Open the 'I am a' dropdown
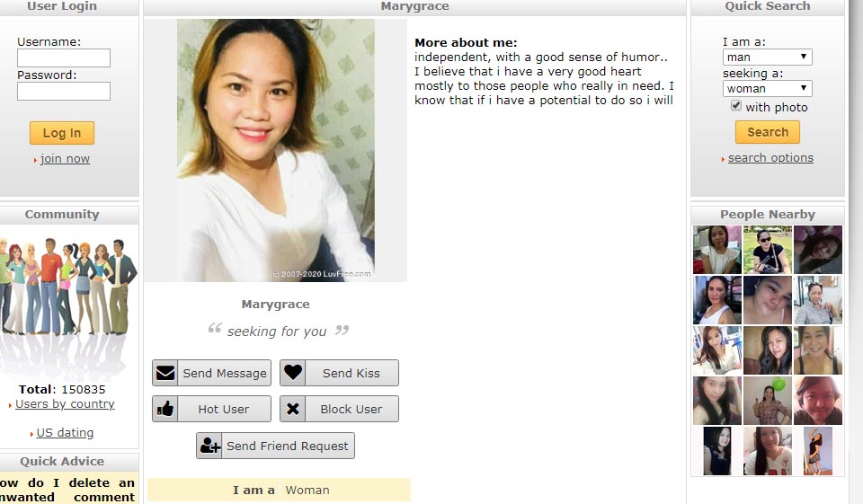This screenshot has height=504, width=863. point(767,57)
